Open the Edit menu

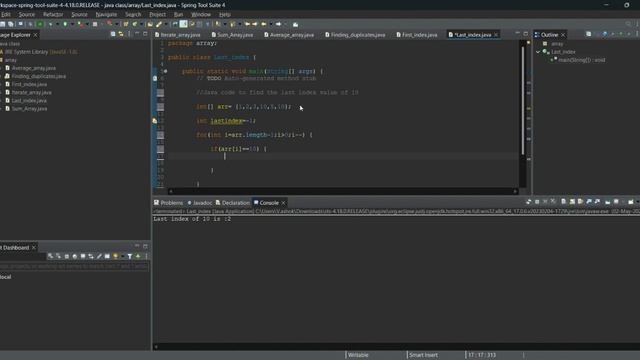pyautogui.click(x=6, y=14)
